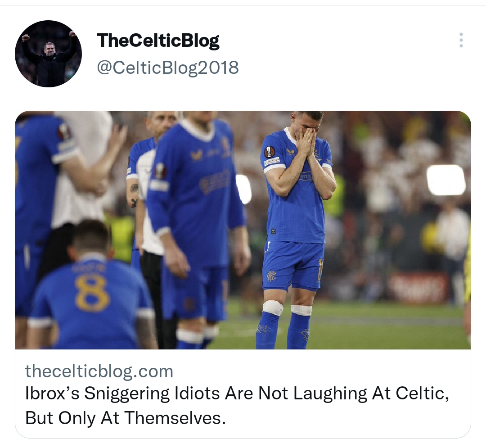486x448 pixels.
Task: Click the 'But Only At Themselves.' headline line
Action: (126, 418)
